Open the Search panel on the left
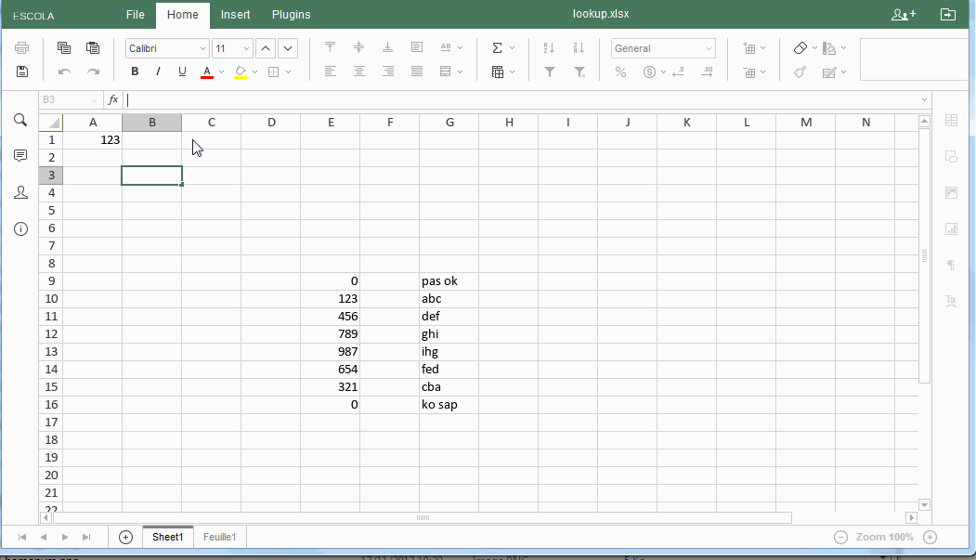The width and height of the screenshot is (976, 560). point(20,120)
